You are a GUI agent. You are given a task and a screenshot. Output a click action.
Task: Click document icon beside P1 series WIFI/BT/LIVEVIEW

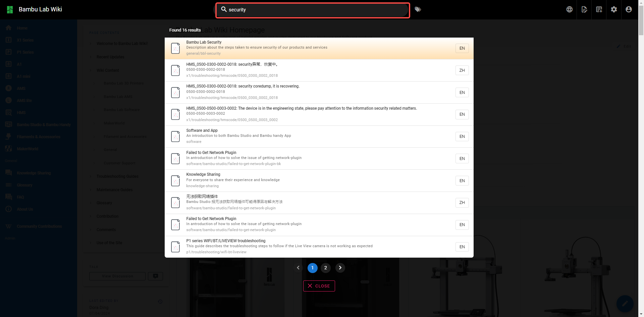175,247
